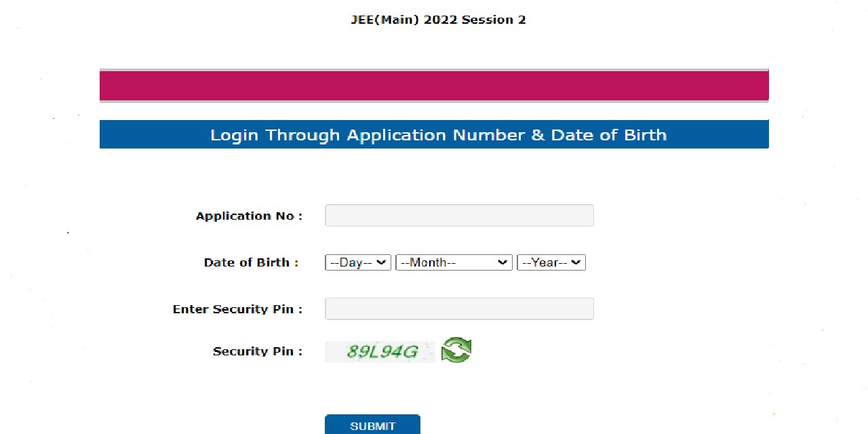Open the Month dropdown for birth date
The height and width of the screenshot is (434, 868).
[x=454, y=262]
